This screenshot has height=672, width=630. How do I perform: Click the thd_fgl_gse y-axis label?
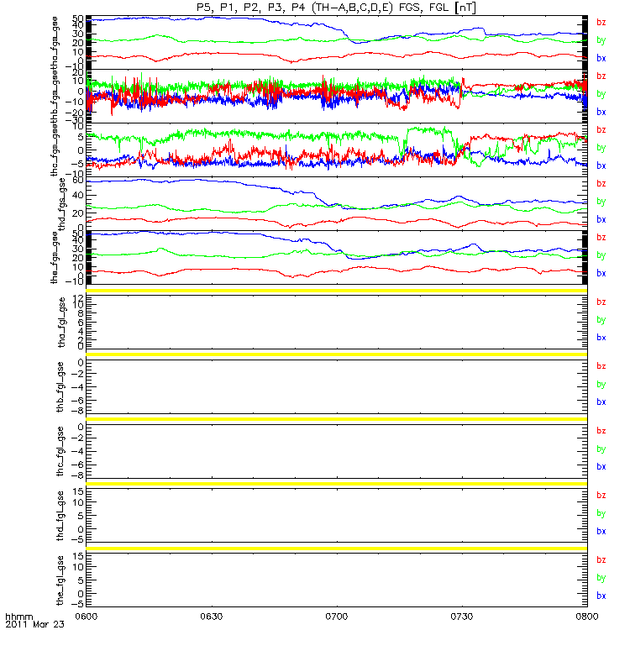click(x=60, y=516)
